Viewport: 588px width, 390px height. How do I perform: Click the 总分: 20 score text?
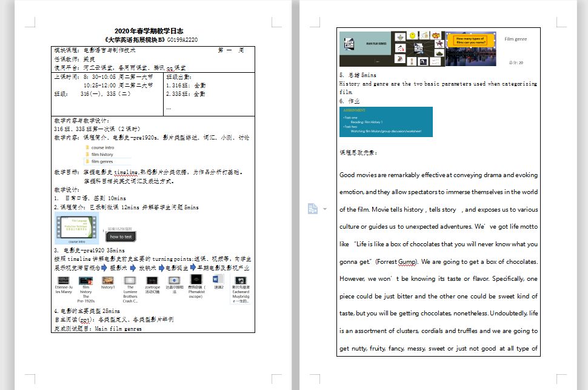pos(516,62)
